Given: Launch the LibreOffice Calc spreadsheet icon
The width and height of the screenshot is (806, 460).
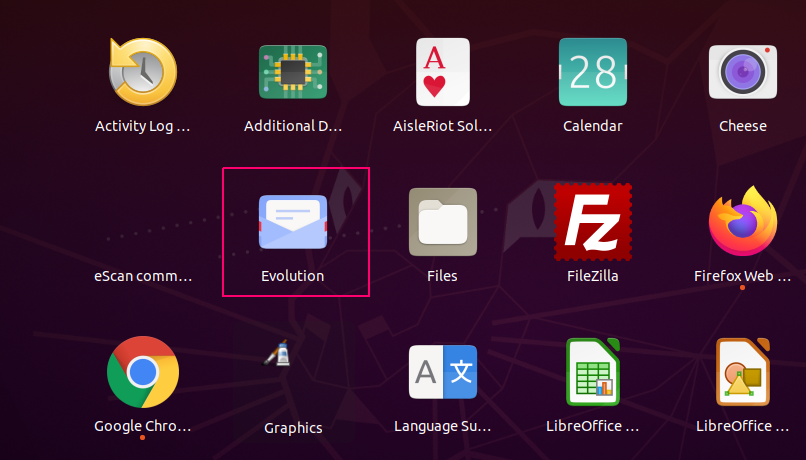Looking at the screenshot, I should (593, 372).
